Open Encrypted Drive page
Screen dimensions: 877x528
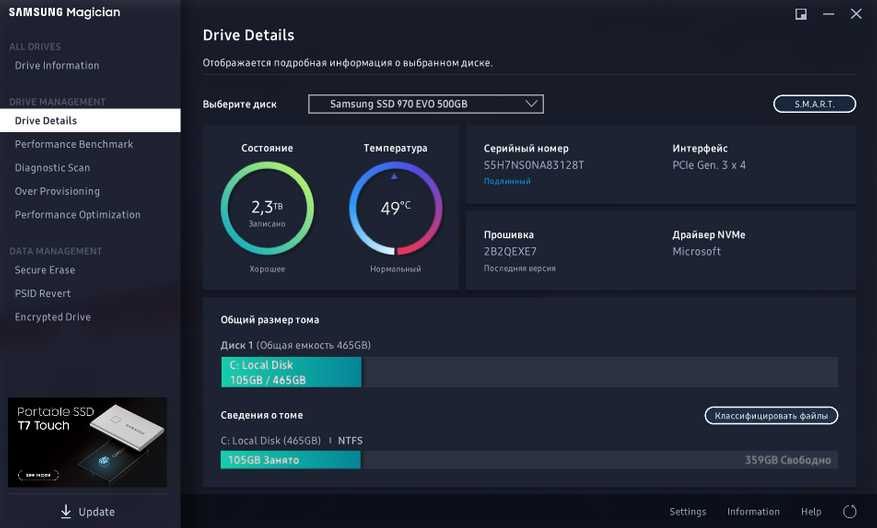[x=53, y=317]
